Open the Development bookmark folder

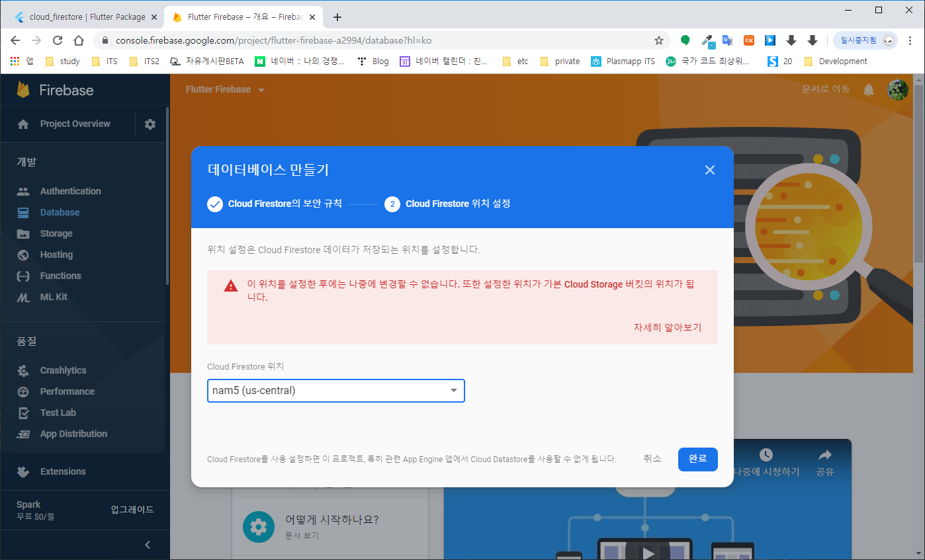[835, 61]
